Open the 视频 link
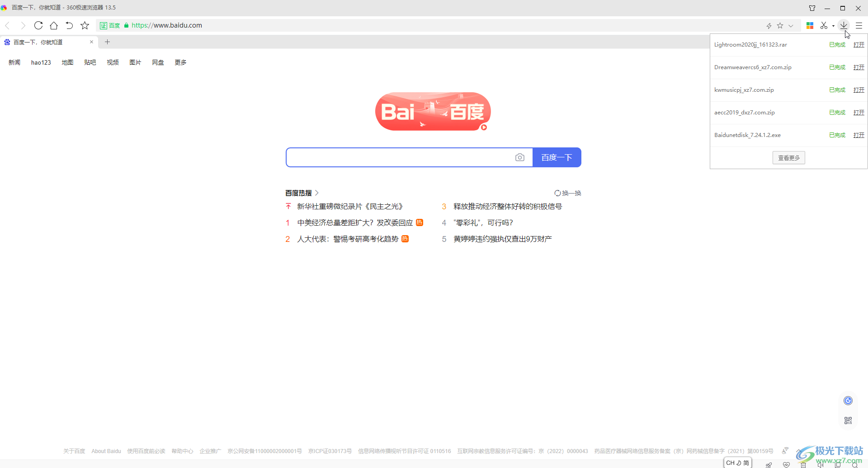868x468 pixels. 113,62
